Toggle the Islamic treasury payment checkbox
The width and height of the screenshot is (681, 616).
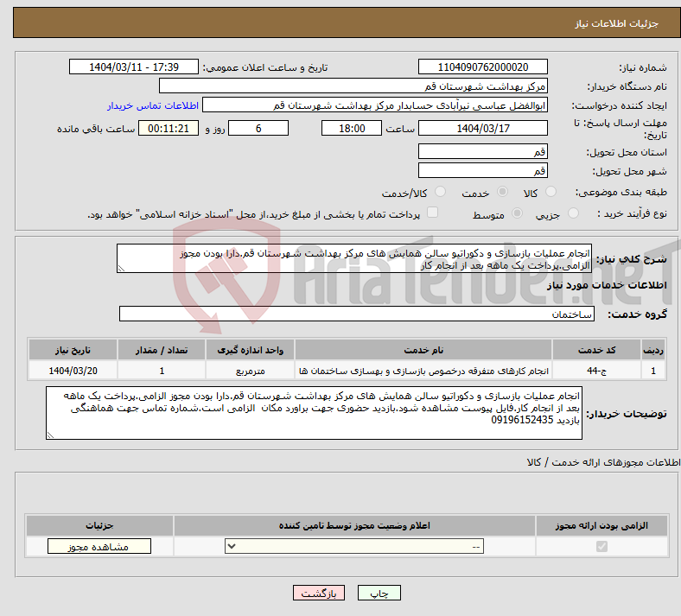click(432, 213)
